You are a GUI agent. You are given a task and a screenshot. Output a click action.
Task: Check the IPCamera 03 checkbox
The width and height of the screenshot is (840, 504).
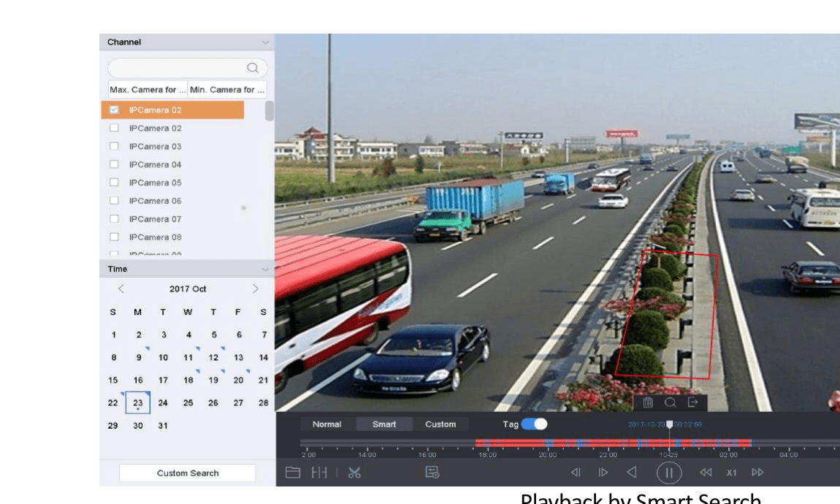pyautogui.click(x=114, y=146)
